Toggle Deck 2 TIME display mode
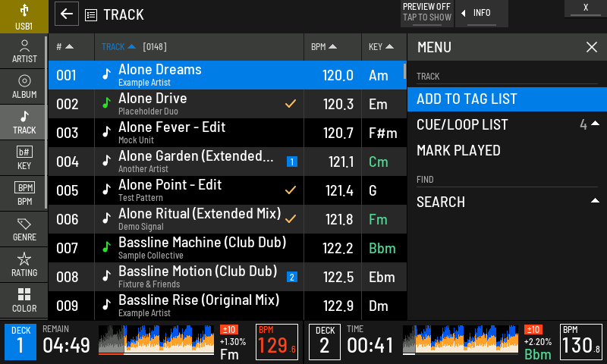 point(370,341)
